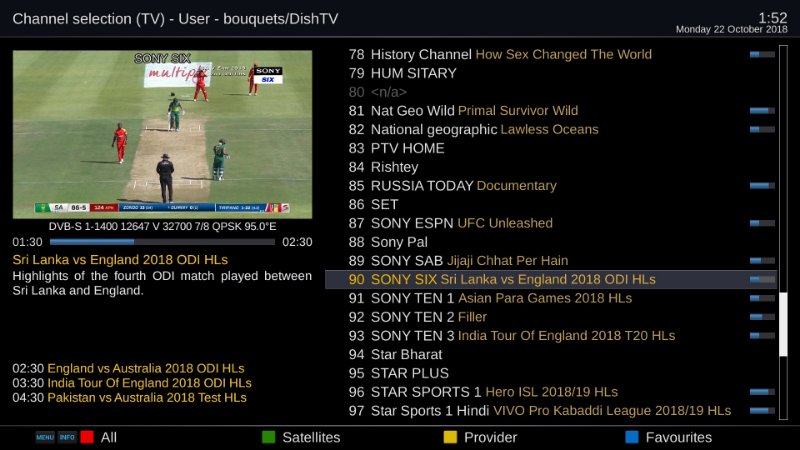
Task: Click the Sri Lanka vs England event title
Action: [120, 260]
